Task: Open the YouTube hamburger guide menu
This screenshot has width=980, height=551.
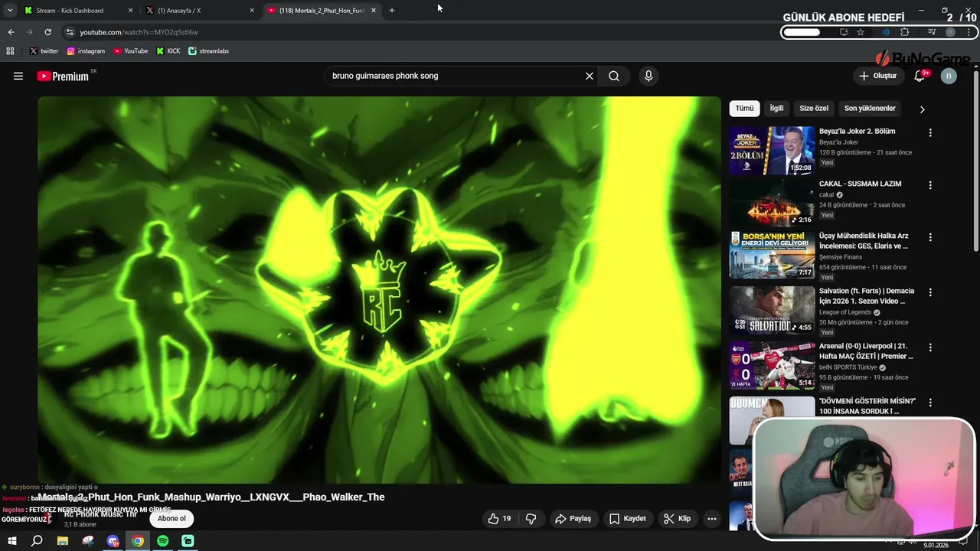Action: point(18,76)
